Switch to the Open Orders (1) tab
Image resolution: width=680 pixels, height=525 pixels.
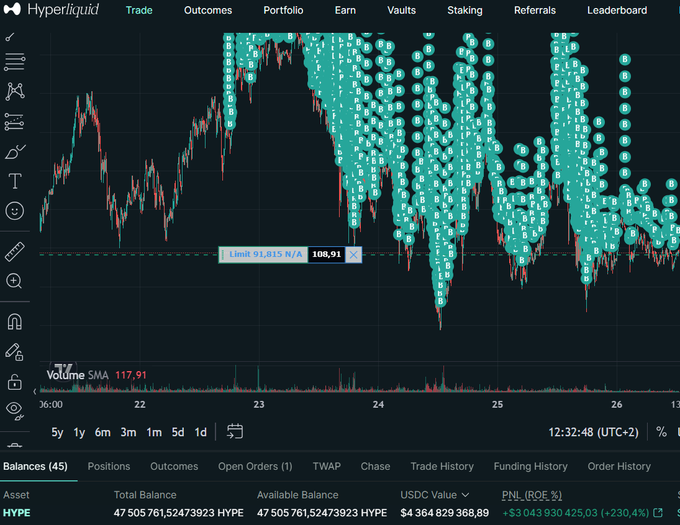[x=255, y=466]
